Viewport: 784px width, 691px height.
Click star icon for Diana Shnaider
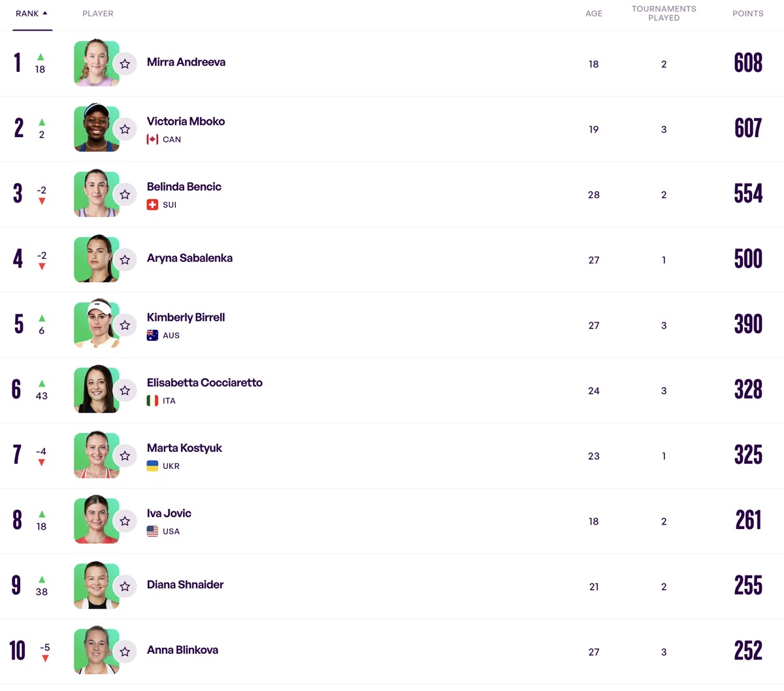(x=125, y=587)
